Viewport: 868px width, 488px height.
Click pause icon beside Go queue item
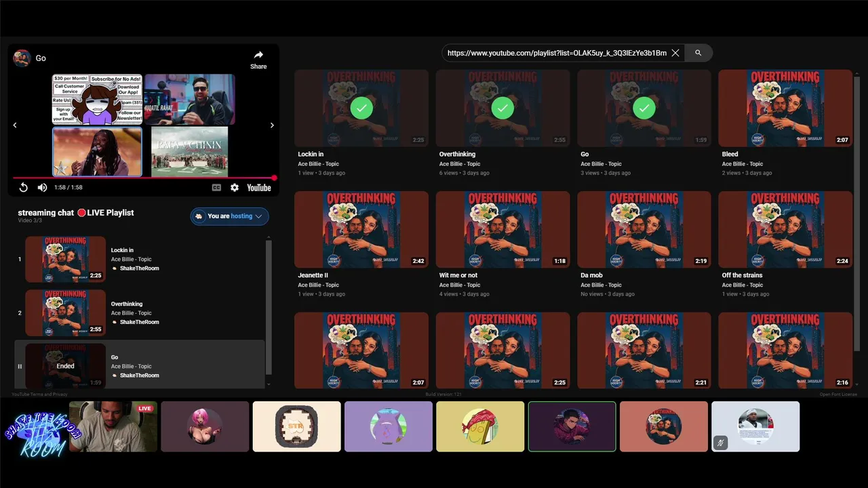pyautogui.click(x=20, y=366)
